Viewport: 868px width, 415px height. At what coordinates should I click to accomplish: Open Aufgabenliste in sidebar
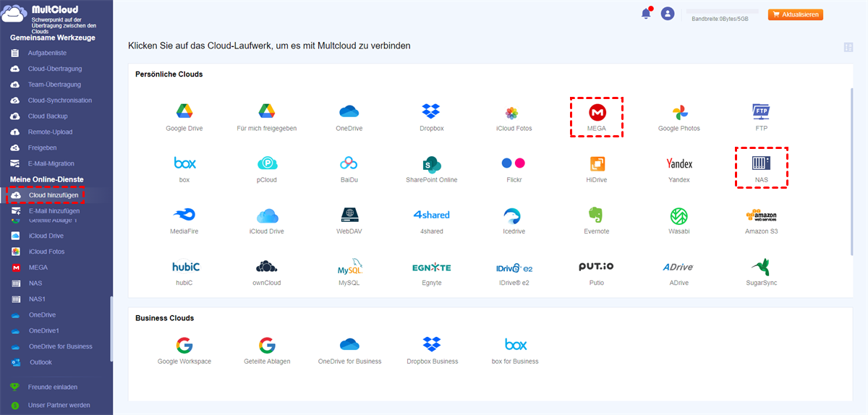click(x=46, y=54)
